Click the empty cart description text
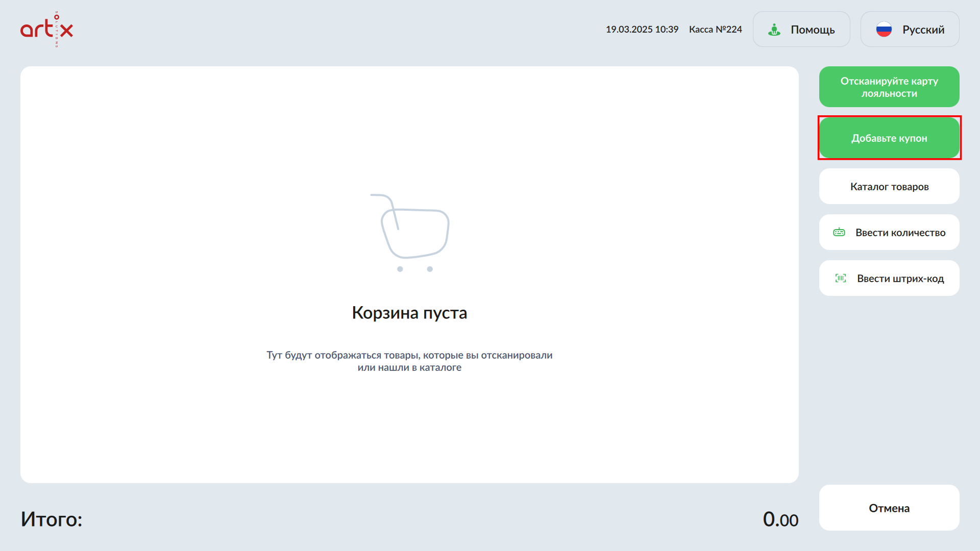 click(x=409, y=361)
